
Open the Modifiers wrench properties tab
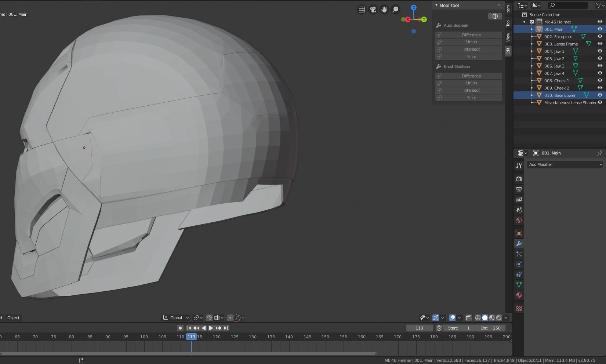519,244
